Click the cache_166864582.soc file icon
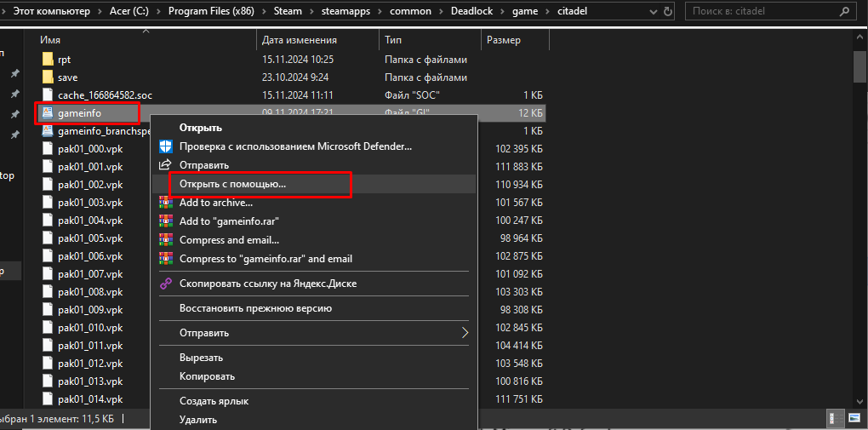 [x=48, y=95]
